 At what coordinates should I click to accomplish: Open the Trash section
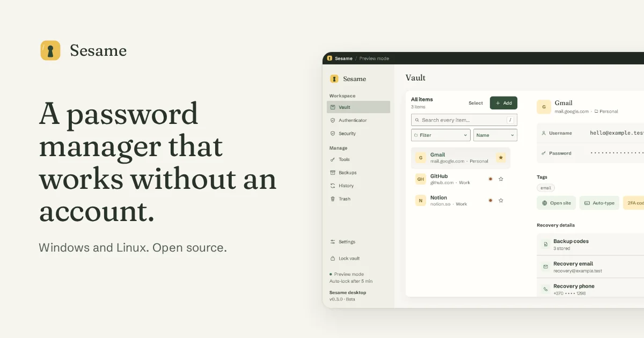[x=358, y=199]
